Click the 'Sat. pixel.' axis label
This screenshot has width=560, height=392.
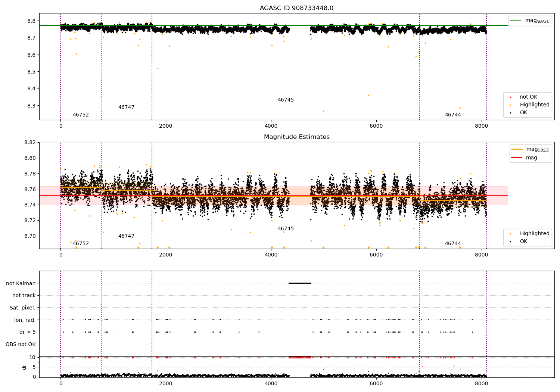[x=23, y=308]
